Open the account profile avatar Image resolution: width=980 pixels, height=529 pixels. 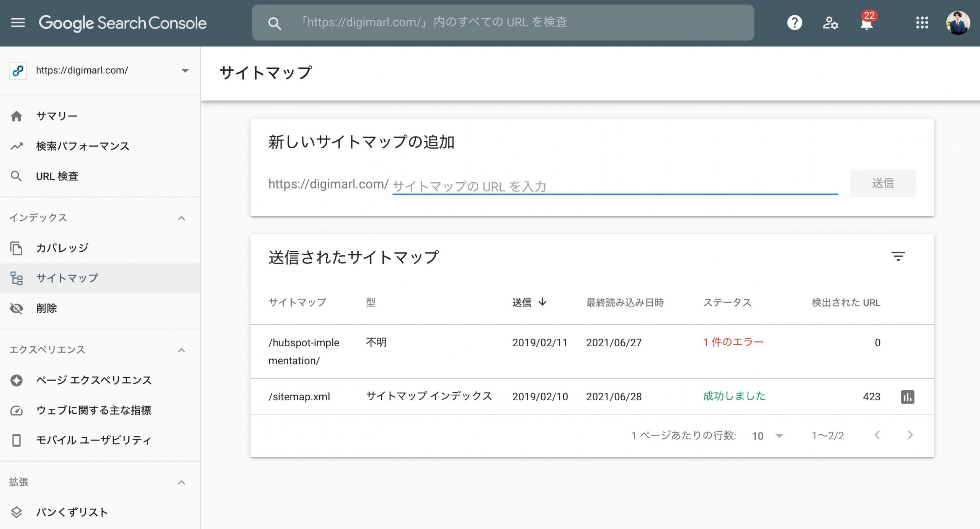tap(958, 23)
